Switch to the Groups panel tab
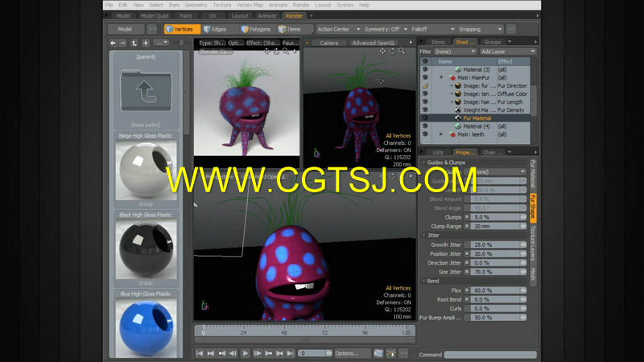644x362 pixels. pyautogui.click(x=492, y=42)
